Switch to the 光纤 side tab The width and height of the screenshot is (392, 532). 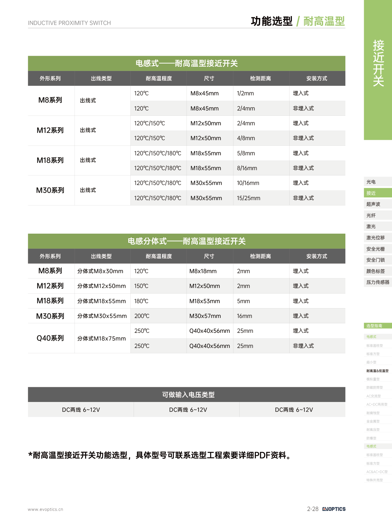tap(378, 215)
